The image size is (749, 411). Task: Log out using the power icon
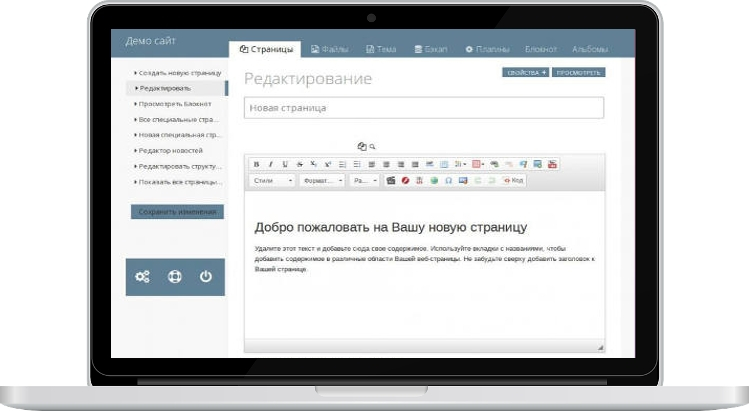point(206,276)
